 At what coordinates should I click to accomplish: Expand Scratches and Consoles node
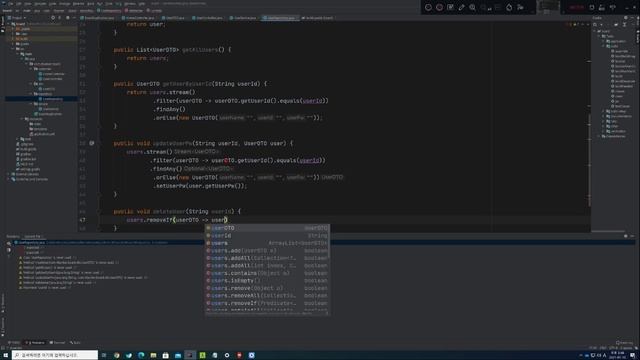(8, 179)
